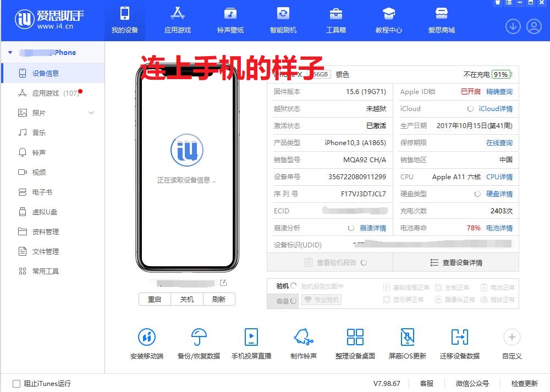Go to 智能刷机 tab
Screen dimensions: 550x392
tap(283, 20)
